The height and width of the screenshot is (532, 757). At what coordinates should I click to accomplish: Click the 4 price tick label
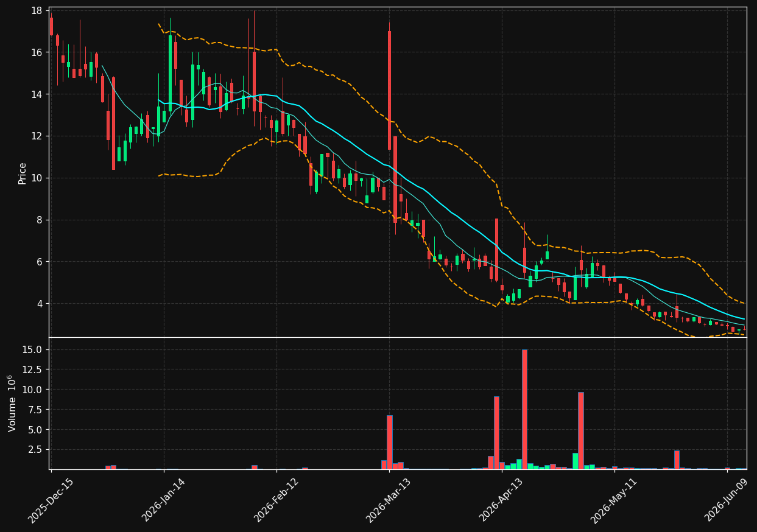pos(39,304)
